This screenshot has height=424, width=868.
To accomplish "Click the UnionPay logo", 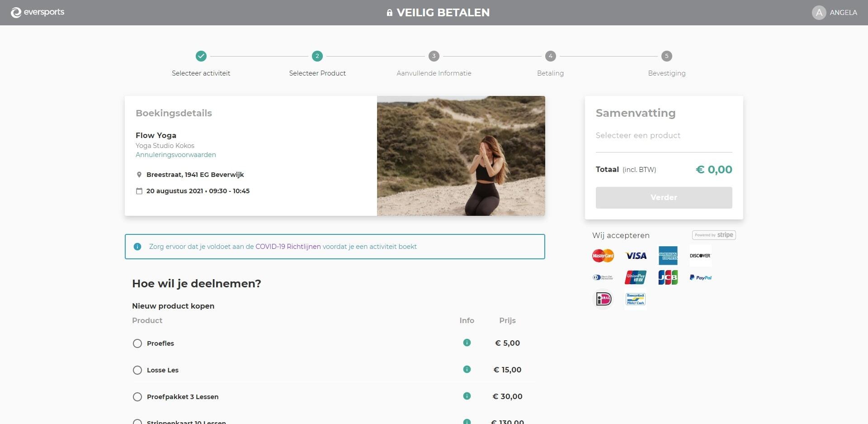I will [x=636, y=277].
